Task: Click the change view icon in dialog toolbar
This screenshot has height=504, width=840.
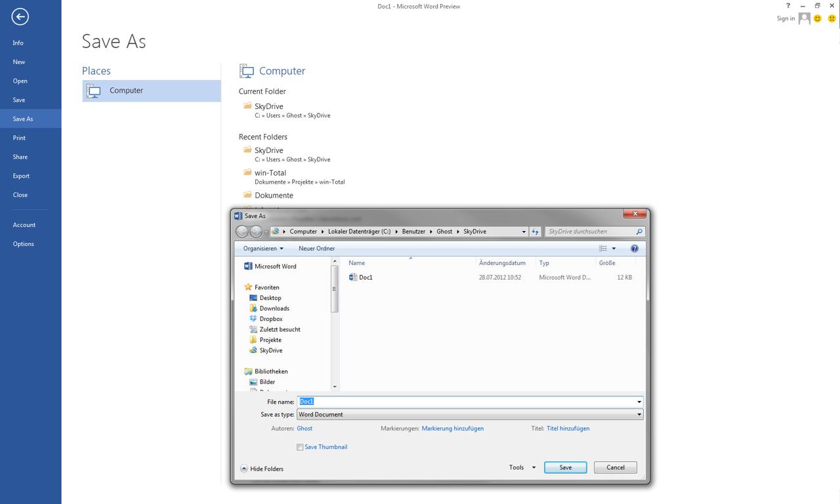Action: (603, 249)
